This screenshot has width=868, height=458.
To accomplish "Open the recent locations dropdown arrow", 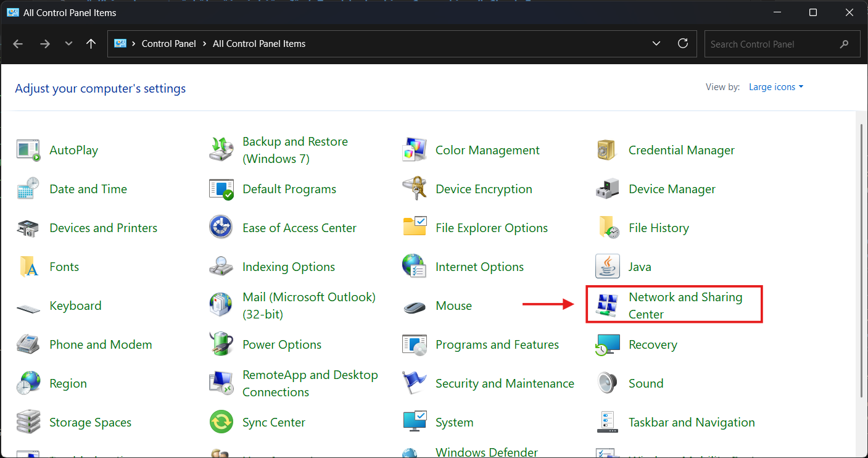I will pos(68,44).
